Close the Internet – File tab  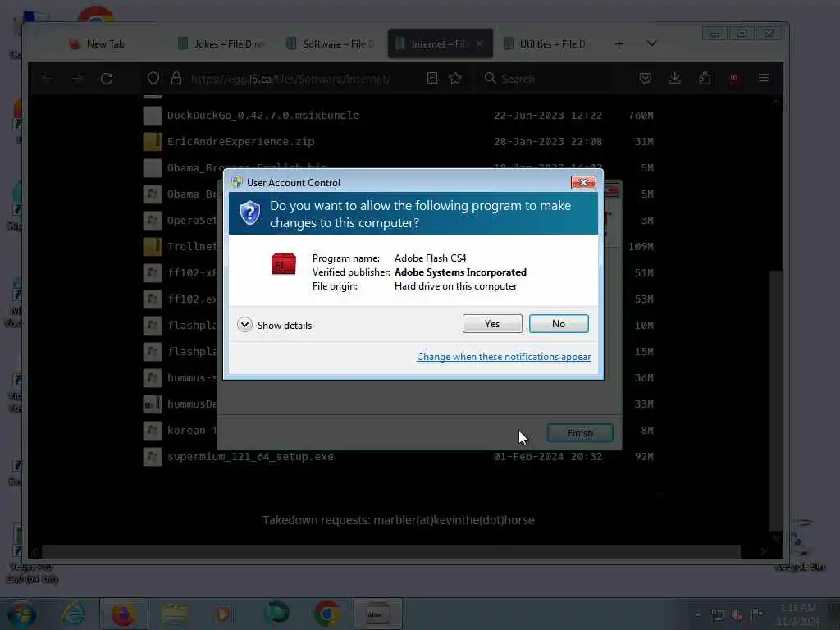tap(479, 44)
